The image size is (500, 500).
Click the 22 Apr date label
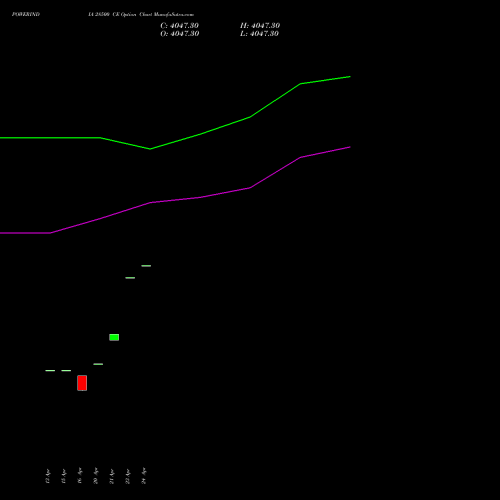pyautogui.click(x=128, y=476)
